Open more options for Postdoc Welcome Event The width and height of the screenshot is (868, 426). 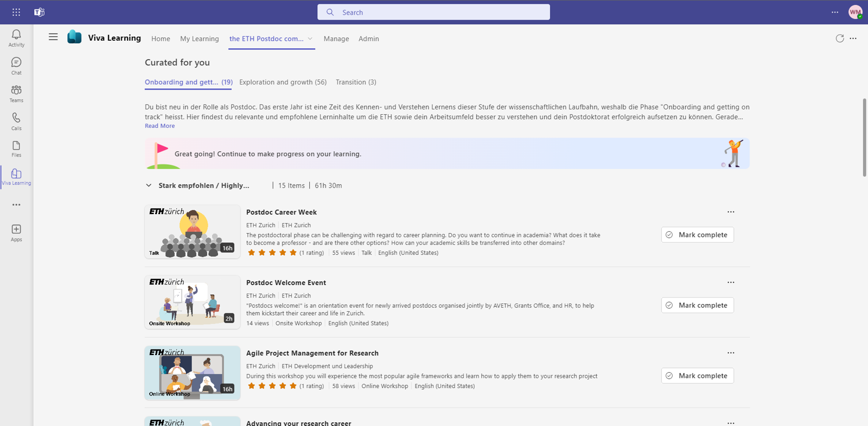[731, 282]
